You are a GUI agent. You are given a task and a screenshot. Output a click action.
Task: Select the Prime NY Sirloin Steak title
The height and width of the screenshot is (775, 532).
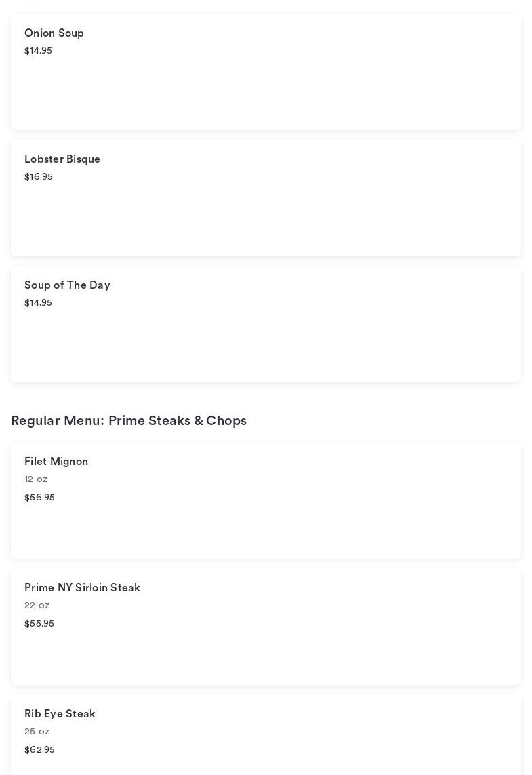82,588
